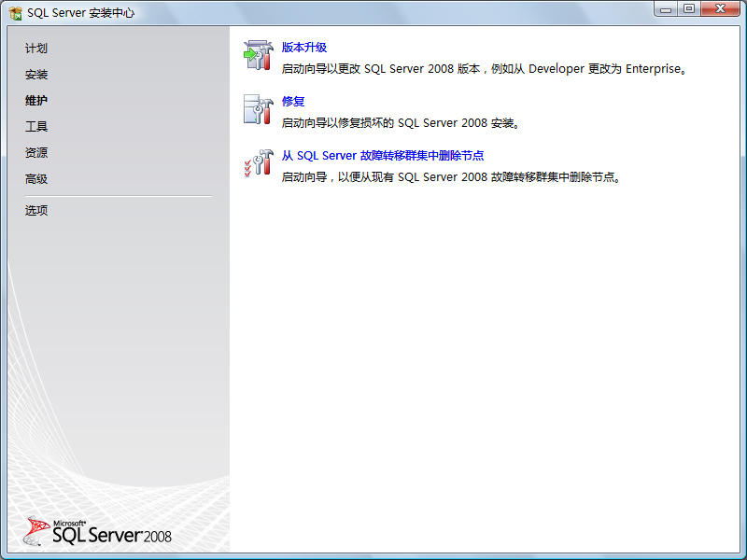This screenshot has width=747, height=560.
Task: Click the SQL Server 安装中心 window title text
Action: (80, 13)
